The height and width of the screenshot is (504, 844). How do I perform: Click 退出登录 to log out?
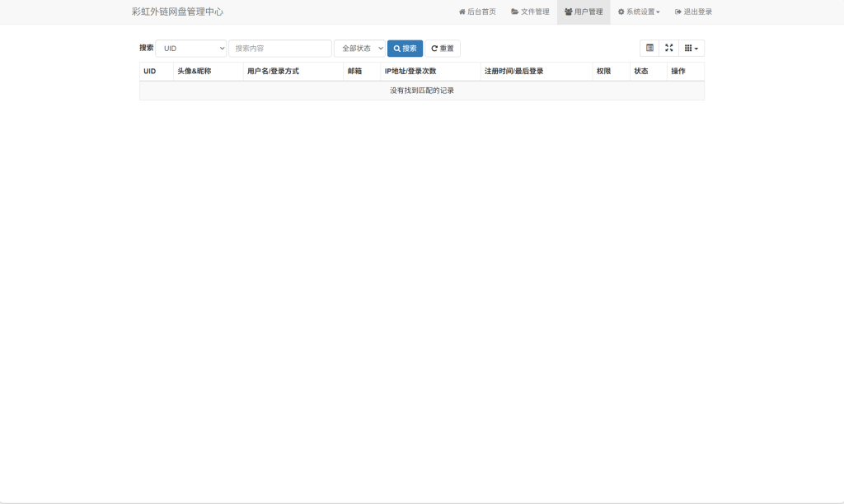click(x=695, y=12)
